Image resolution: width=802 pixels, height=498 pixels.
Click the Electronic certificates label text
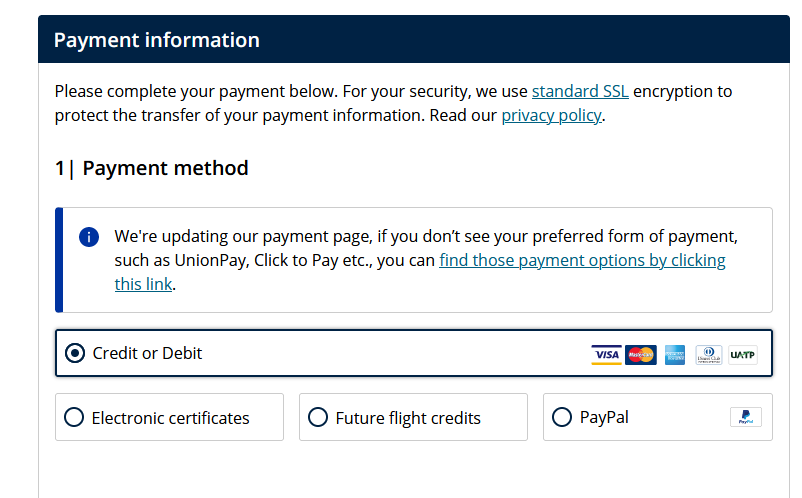[170, 418]
